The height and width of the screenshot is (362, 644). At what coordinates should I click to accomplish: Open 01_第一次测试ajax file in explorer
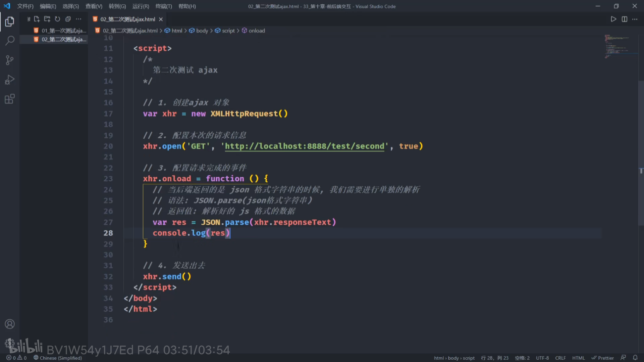click(64, 31)
